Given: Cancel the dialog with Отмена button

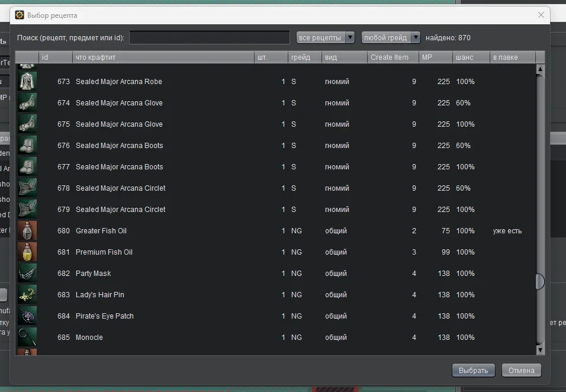Looking at the screenshot, I should 521,370.
